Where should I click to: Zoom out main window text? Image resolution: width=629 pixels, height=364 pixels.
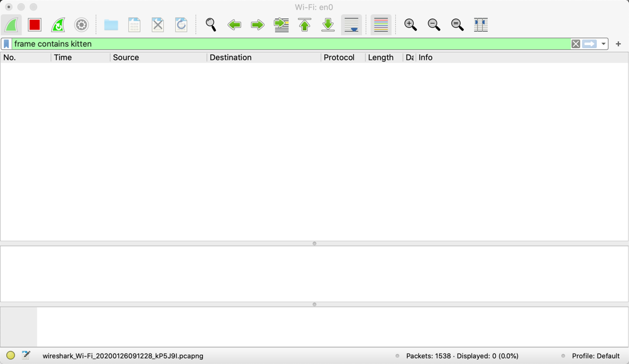pos(434,25)
